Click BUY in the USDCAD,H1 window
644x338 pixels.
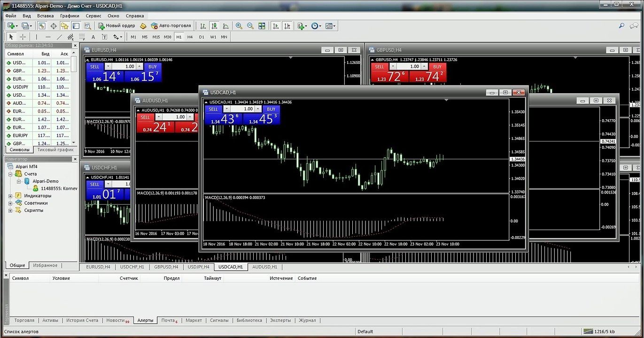click(x=271, y=109)
